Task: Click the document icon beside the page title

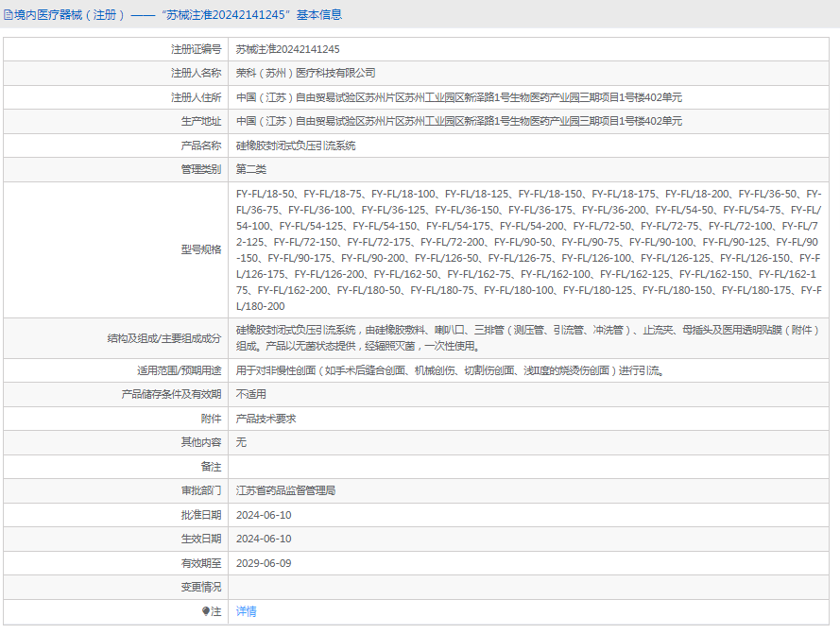Action: tap(9, 15)
